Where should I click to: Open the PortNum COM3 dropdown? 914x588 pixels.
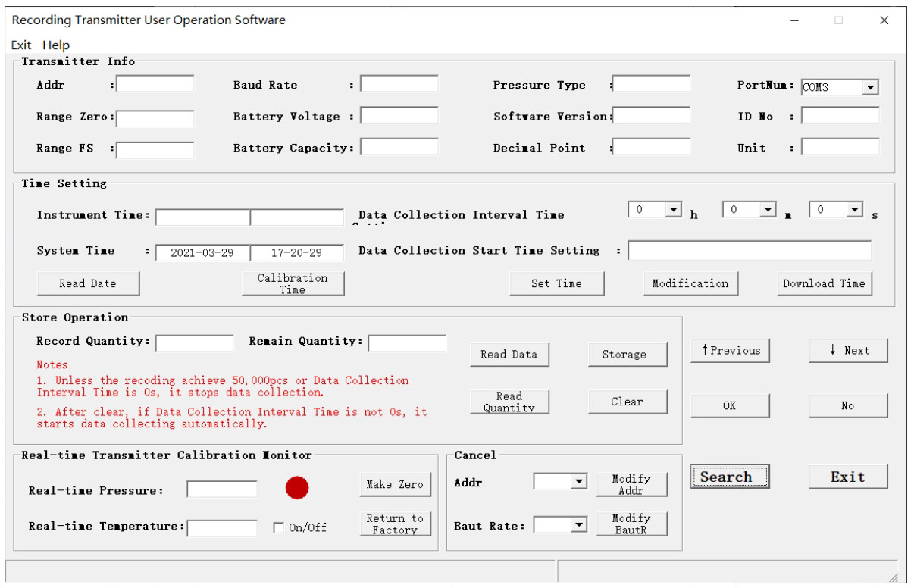[x=840, y=87]
